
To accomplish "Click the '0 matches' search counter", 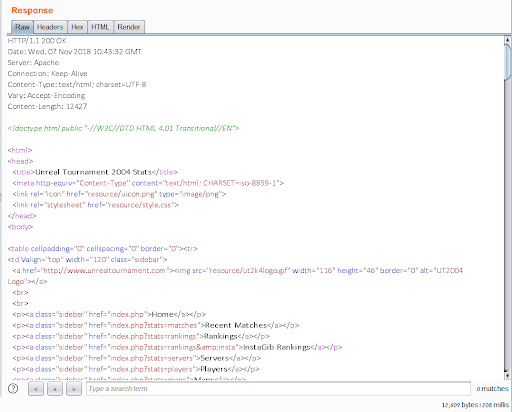I will (x=492, y=389).
